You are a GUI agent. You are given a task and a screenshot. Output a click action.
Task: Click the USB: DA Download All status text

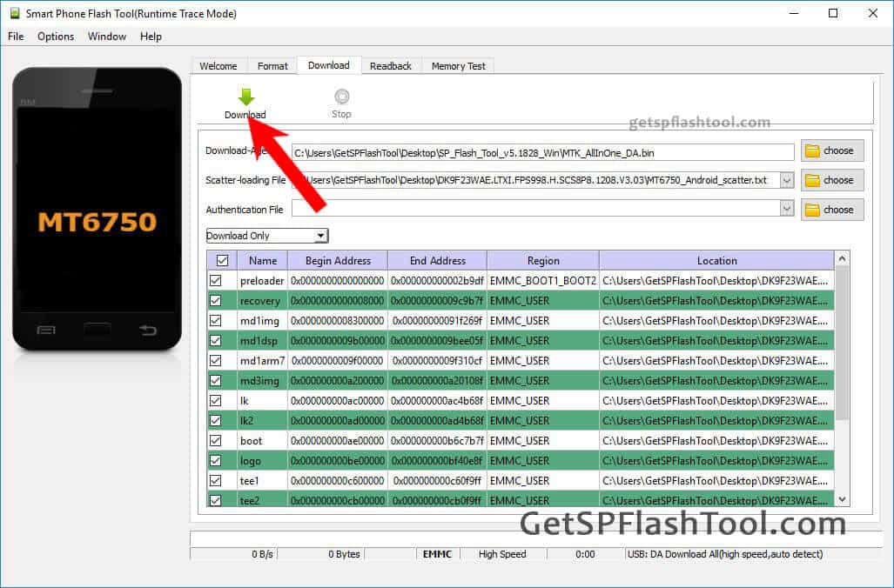point(724,554)
